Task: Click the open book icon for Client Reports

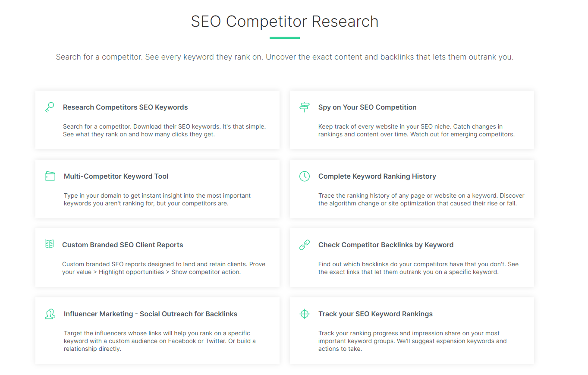Action: 49,244
